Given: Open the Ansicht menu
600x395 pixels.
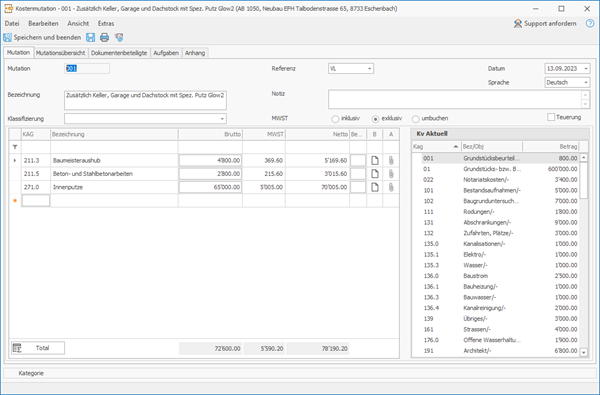Looking at the screenshot, I should [78, 23].
